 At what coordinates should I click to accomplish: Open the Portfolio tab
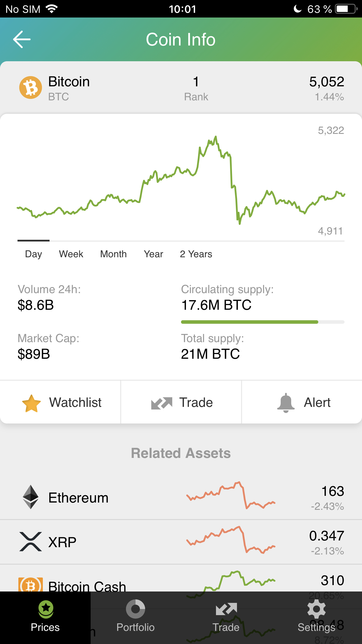(x=136, y=617)
